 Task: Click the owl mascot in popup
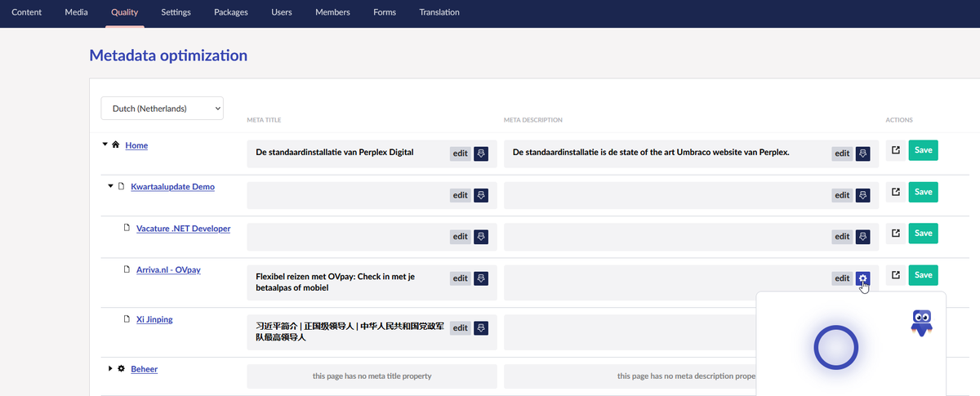pos(922,323)
